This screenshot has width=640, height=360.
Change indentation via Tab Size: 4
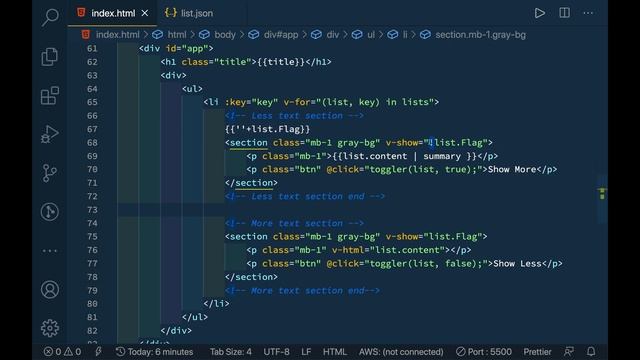pyautogui.click(x=231, y=351)
